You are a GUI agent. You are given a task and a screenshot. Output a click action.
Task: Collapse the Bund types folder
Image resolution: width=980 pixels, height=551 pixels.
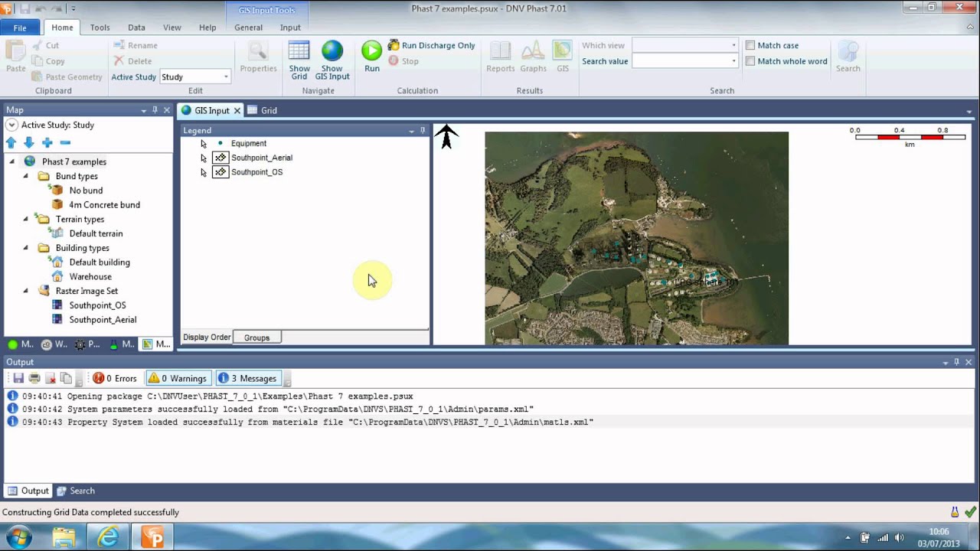click(x=26, y=176)
